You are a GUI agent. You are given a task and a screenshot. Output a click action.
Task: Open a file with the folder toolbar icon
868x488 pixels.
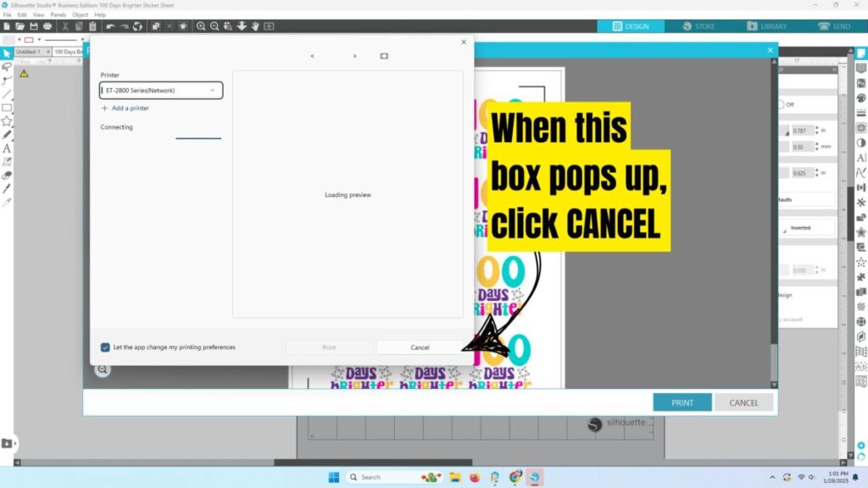click(20, 26)
